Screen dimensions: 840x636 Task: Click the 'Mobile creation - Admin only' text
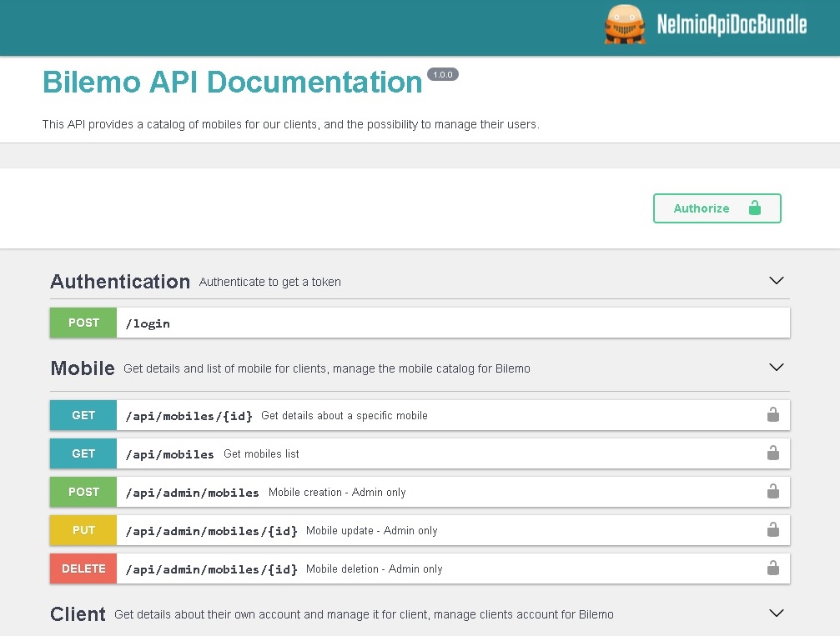(337, 492)
